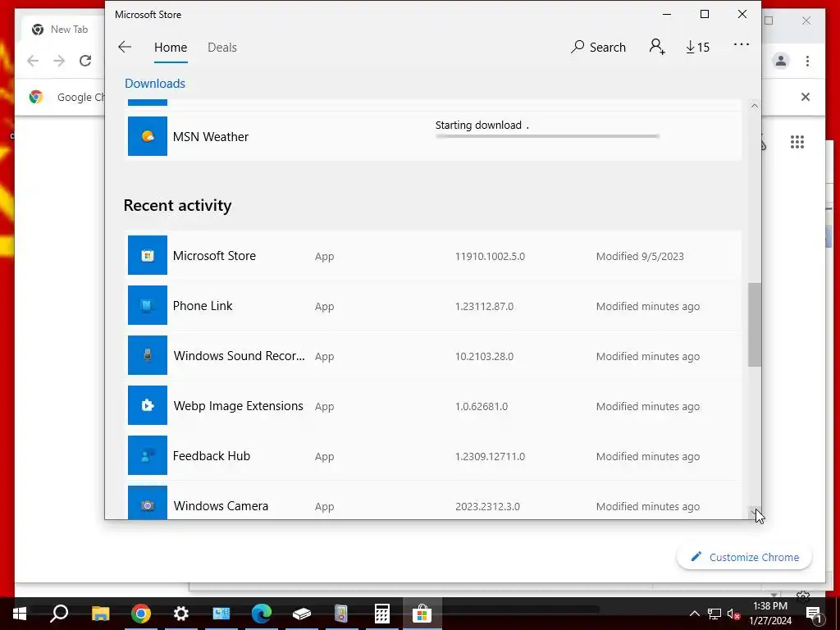Open Search in Microsoft Store
Screen dimensions: 840x630
pyautogui.click(x=598, y=47)
